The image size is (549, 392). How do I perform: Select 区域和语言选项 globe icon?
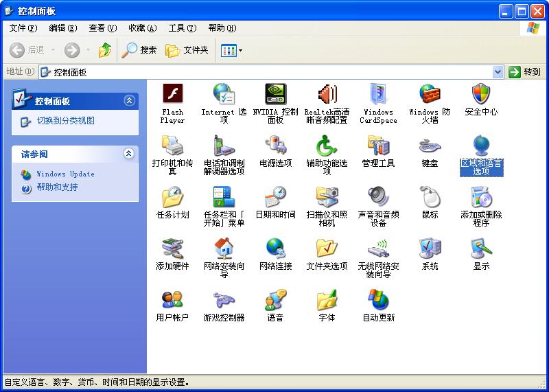481,145
